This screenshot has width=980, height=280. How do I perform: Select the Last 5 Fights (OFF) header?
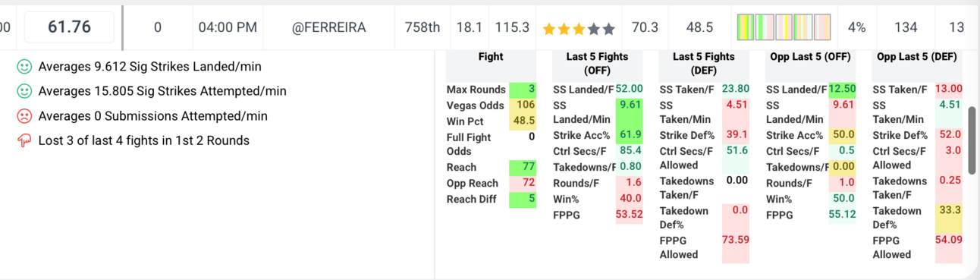tap(597, 64)
